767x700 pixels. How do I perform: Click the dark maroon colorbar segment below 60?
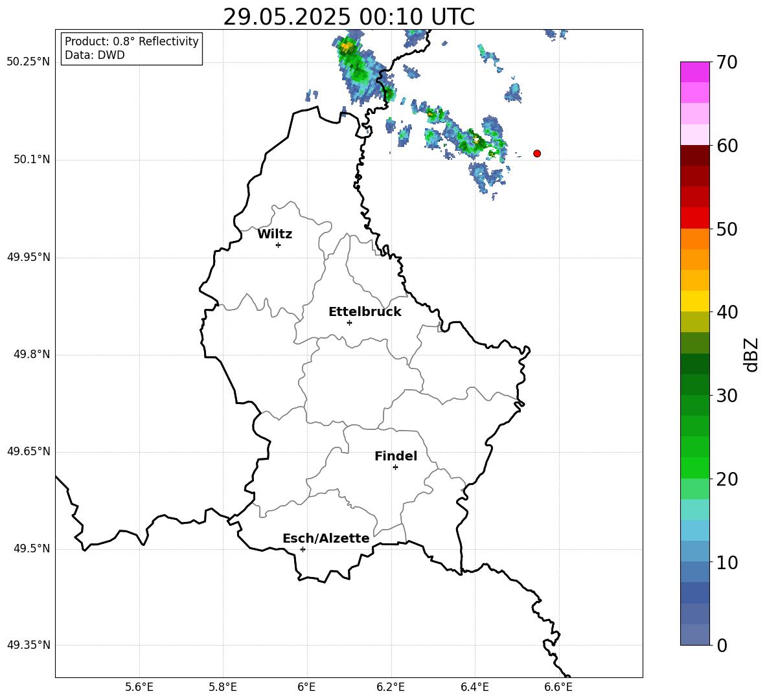tap(694, 155)
